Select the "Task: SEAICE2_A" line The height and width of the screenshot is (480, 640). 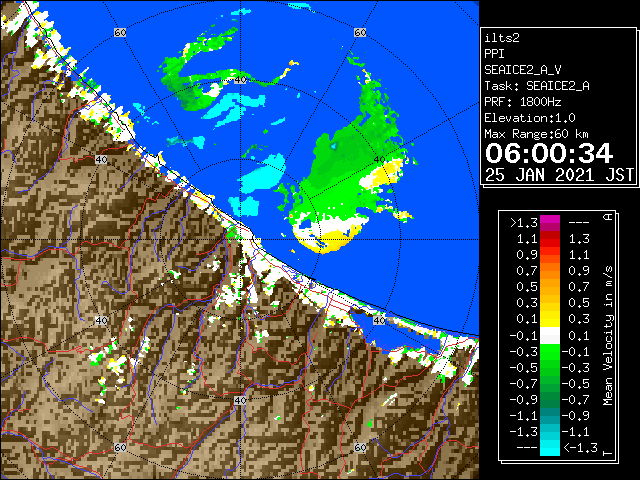[x=537, y=86]
